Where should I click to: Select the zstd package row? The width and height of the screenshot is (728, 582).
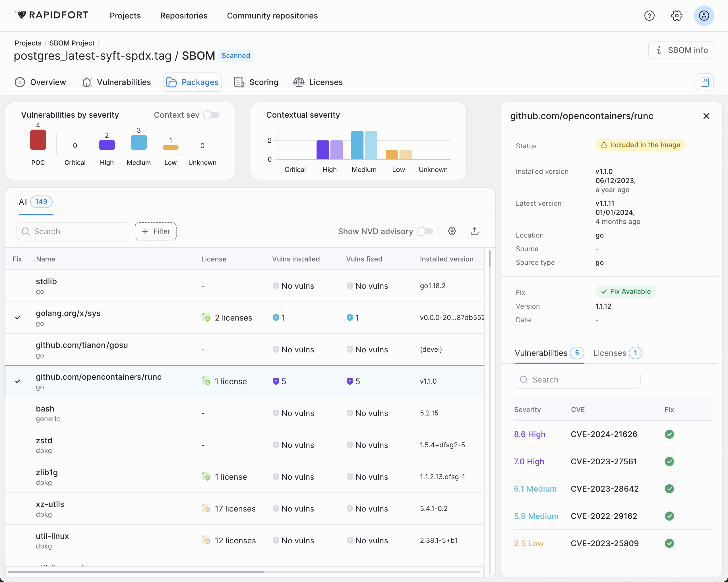coord(245,445)
